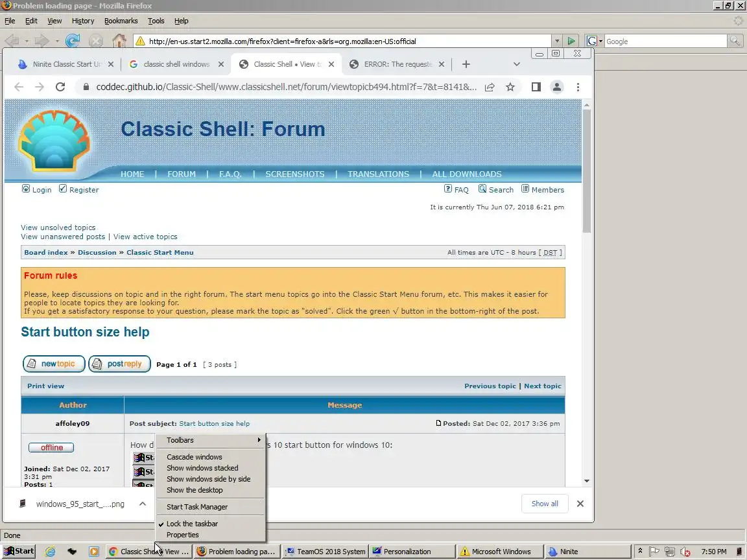Select Show windows side by side
This screenshot has width=747, height=560.
tap(211, 479)
